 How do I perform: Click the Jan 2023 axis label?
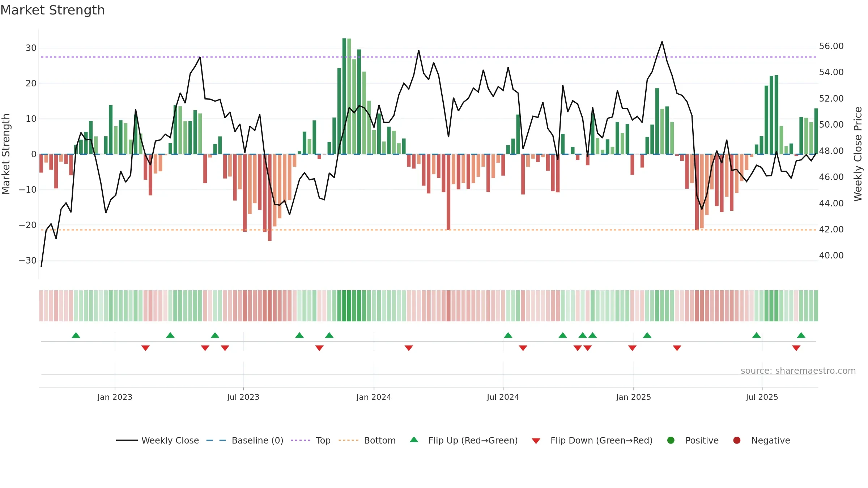tap(115, 397)
